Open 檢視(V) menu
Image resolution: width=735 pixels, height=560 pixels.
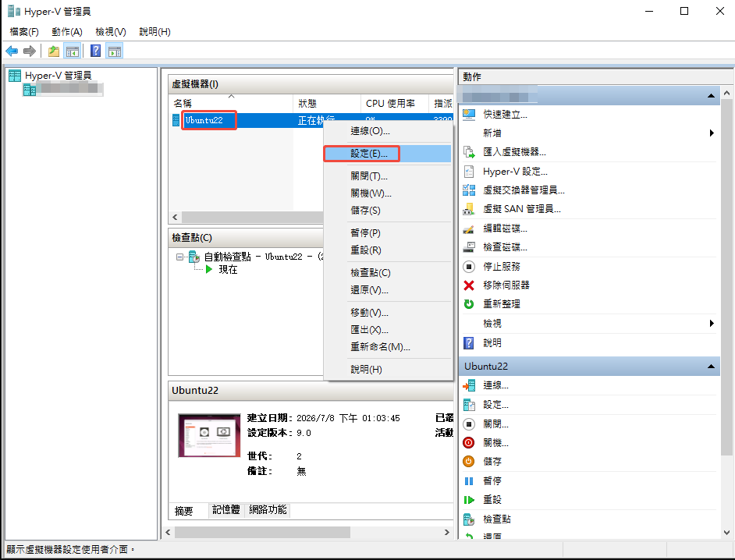pos(111,32)
